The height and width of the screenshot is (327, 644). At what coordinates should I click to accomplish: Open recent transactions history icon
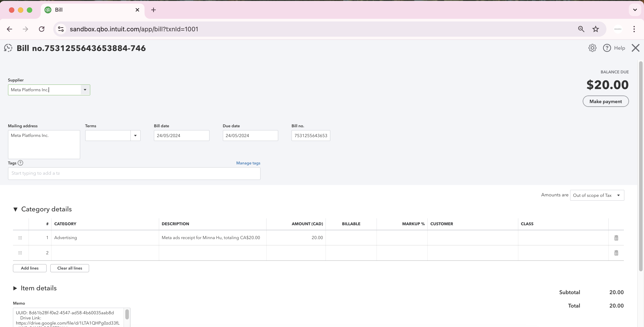pyautogui.click(x=8, y=48)
